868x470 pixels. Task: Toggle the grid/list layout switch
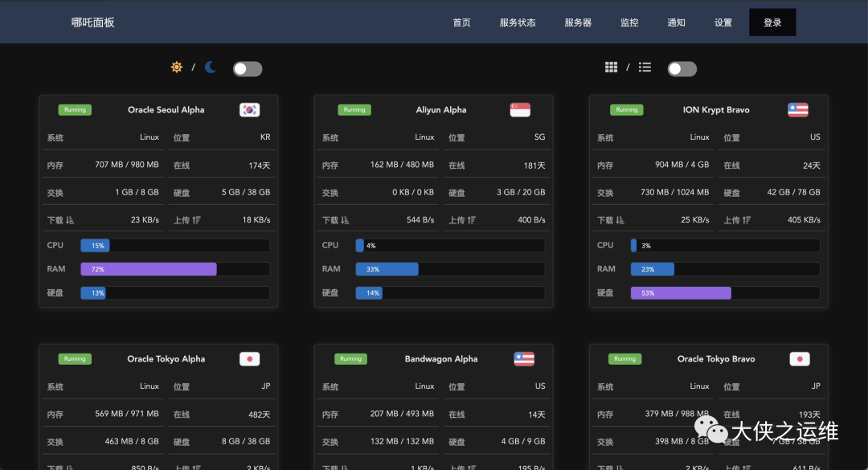pos(682,68)
